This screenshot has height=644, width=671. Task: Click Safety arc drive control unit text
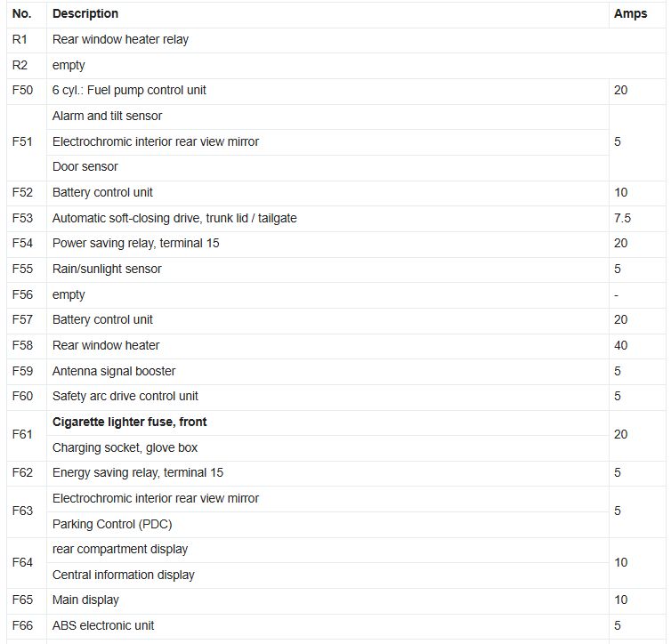point(125,397)
